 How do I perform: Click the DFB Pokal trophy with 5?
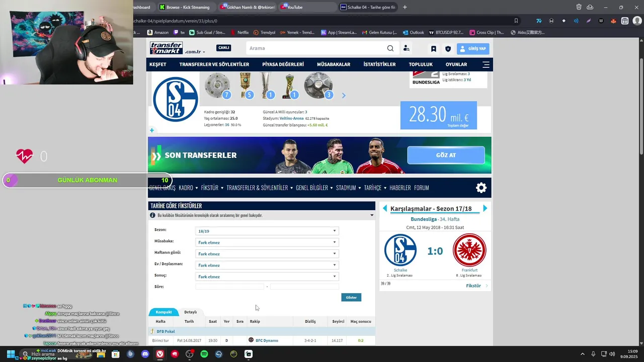pos(246,85)
